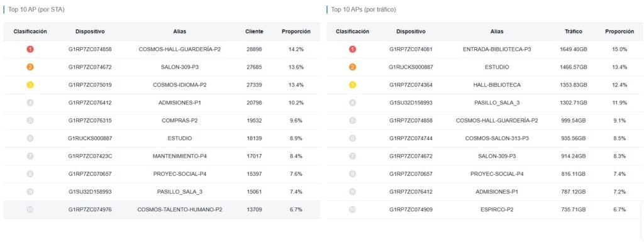The height and width of the screenshot is (242, 644).
Task: Click Proporción header in STA table
Action: click(296, 31)
